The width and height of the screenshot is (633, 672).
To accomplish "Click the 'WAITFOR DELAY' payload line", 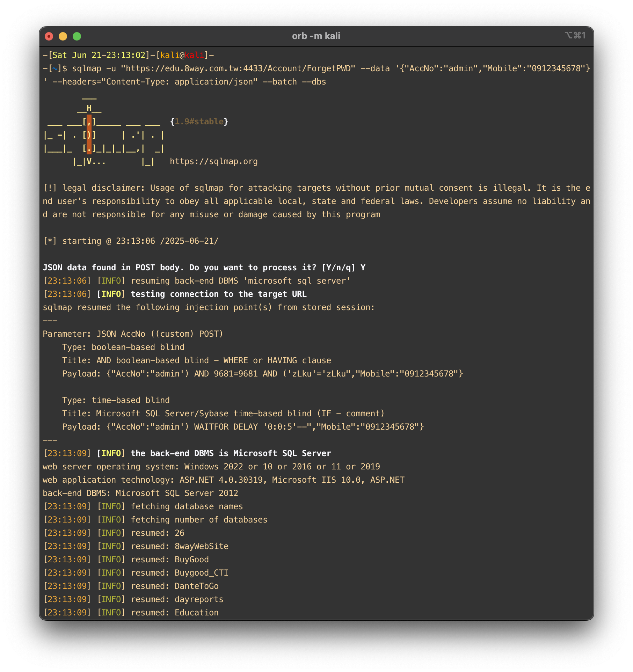I will click(x=243, y=427).
